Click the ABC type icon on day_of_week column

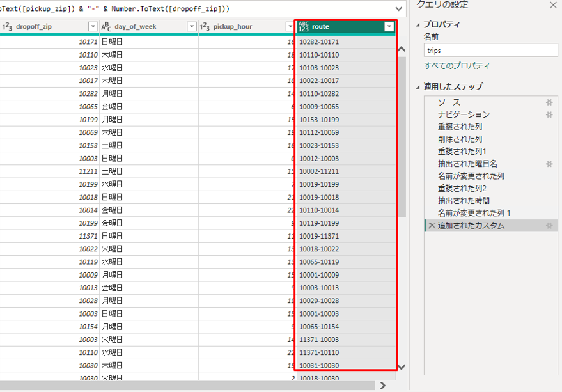pyautogui.click(x=107, y=27)
